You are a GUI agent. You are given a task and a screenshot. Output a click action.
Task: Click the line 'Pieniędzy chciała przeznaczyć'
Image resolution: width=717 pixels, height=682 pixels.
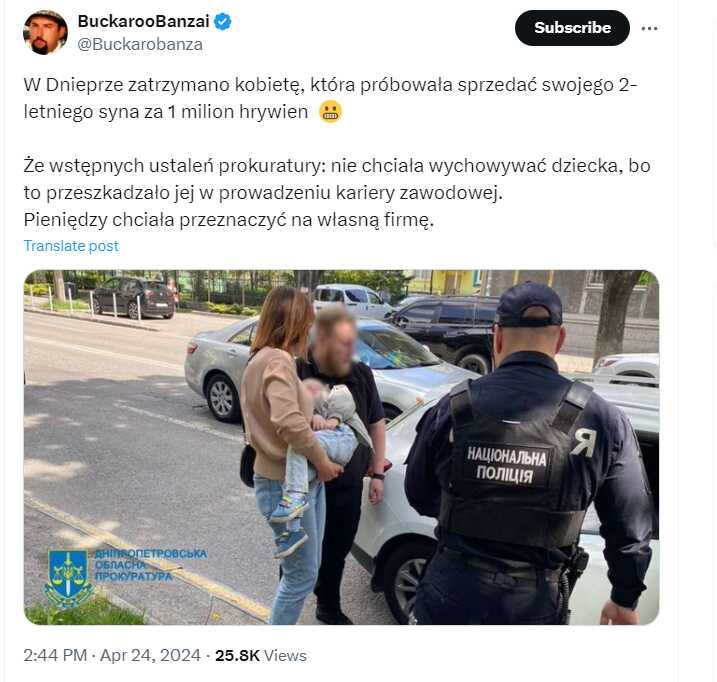[229, 220]
